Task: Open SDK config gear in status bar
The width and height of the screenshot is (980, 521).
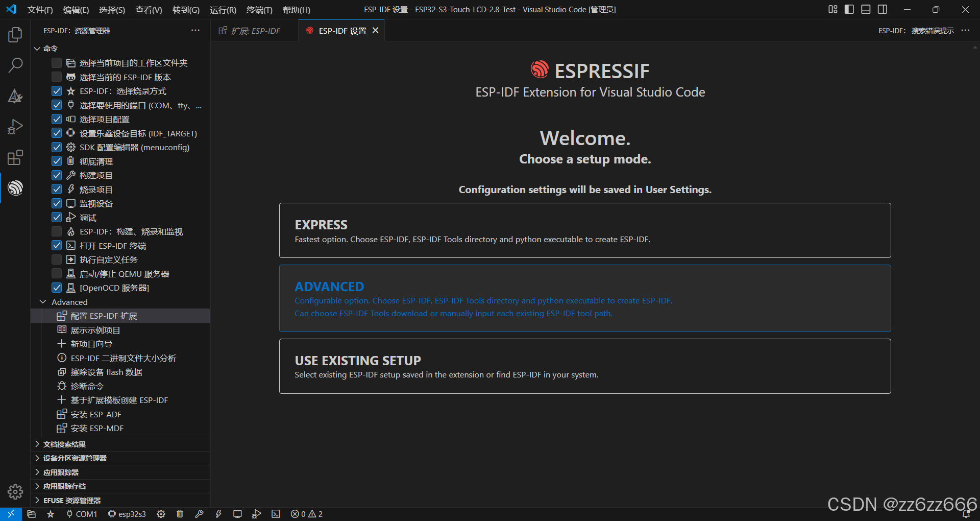Action: 161,514
